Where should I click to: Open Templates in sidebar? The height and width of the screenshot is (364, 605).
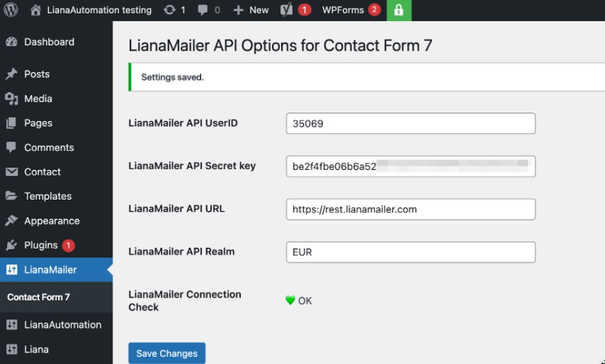coord(48,196)
